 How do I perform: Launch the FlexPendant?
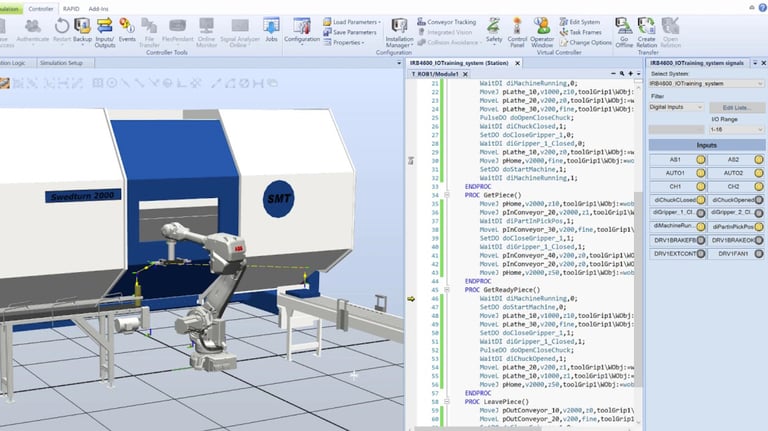(x=177, y=30)
